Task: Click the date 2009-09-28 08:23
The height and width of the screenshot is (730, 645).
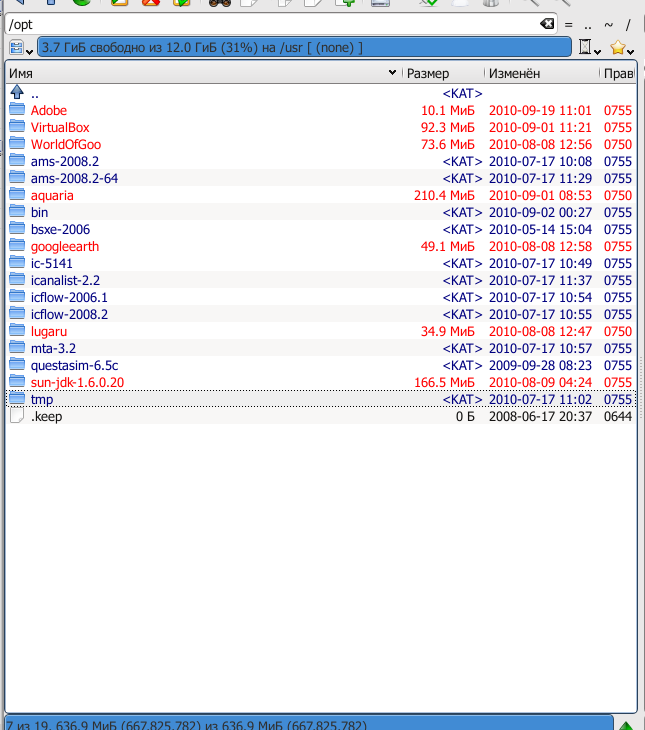Action: 540,365
